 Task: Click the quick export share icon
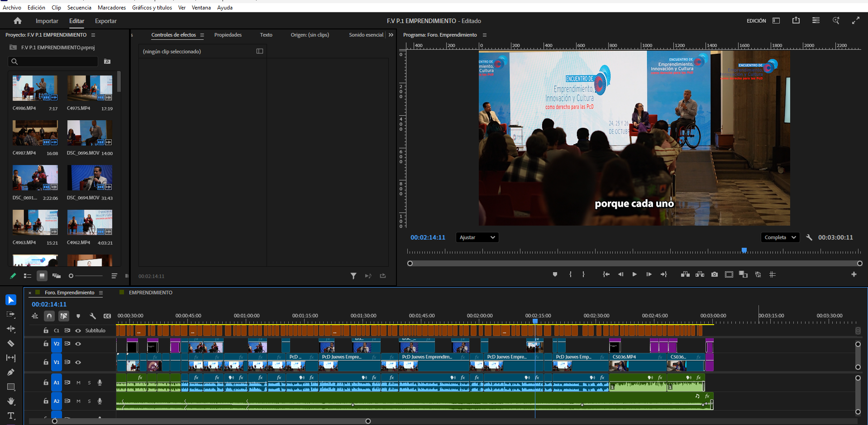tap(796, 21)
